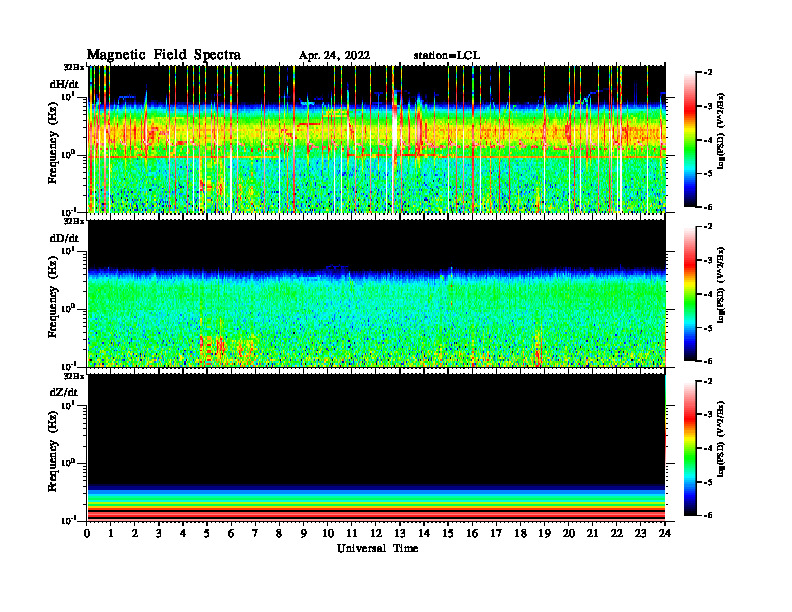Viewport: 792px width, 612px height.
Task: Click the dD/dt spectrogram plot area
Action: [376, 293]
